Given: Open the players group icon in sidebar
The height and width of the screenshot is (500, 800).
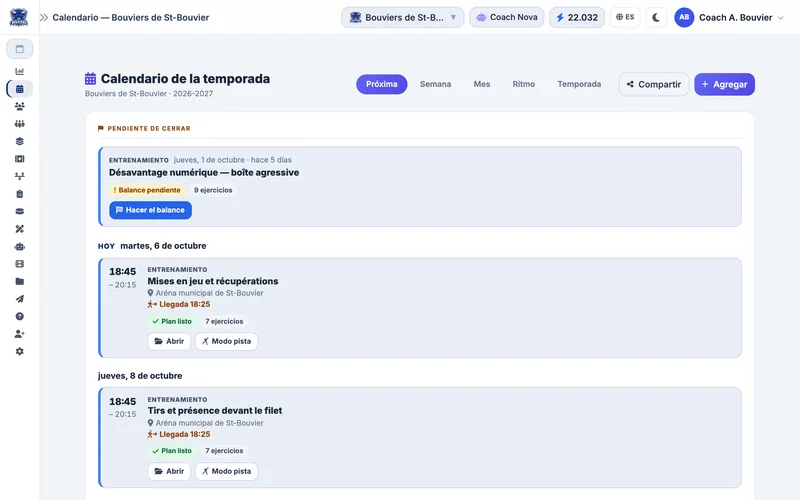Looking at the screenshot, I should (19, 106).
